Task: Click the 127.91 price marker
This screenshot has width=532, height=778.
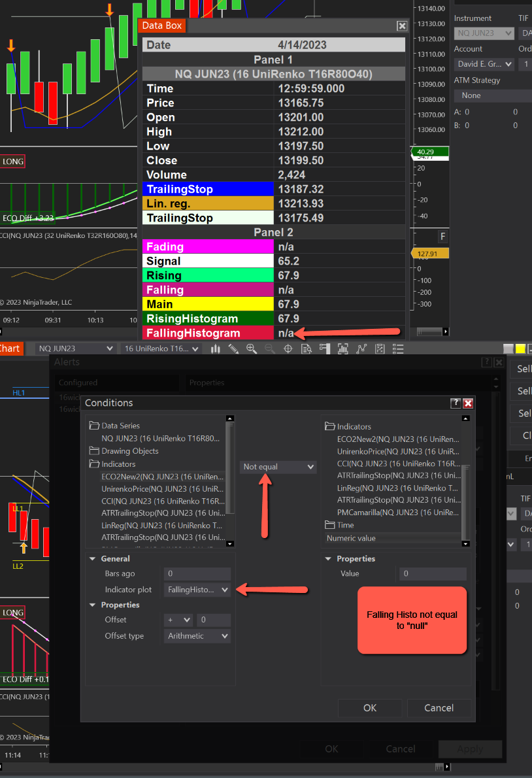Action: [430, 254]
